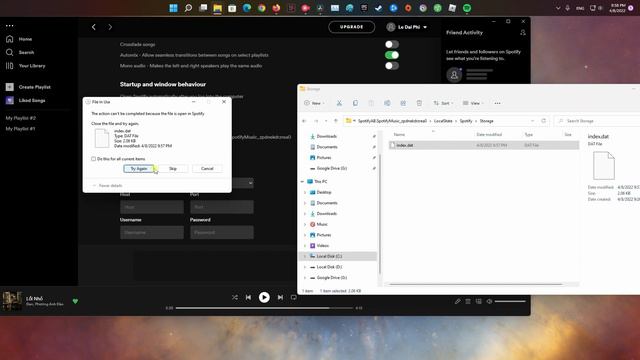Click the proxy Username field
The image size is (640, 360).
pos(152,232)
